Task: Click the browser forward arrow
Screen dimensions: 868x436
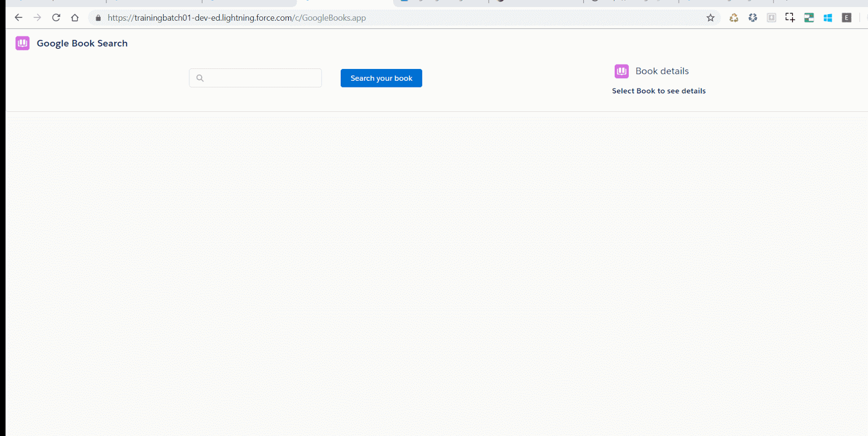Action: 37,17
